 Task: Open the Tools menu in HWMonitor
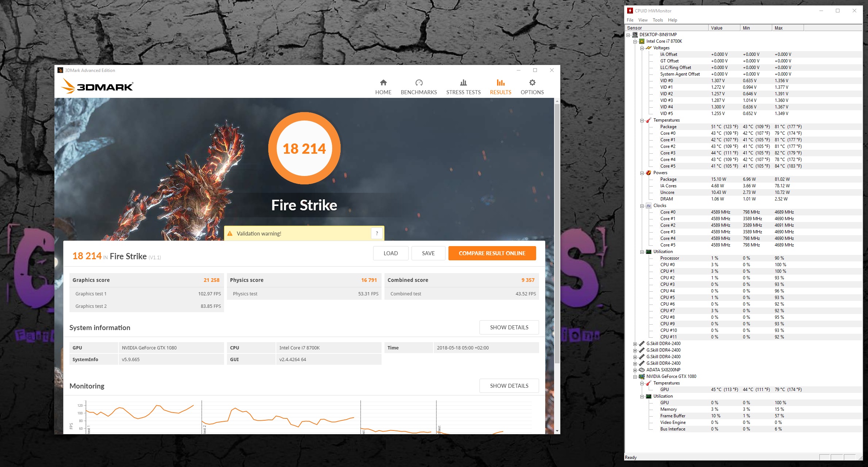click(x=657, y=20)
